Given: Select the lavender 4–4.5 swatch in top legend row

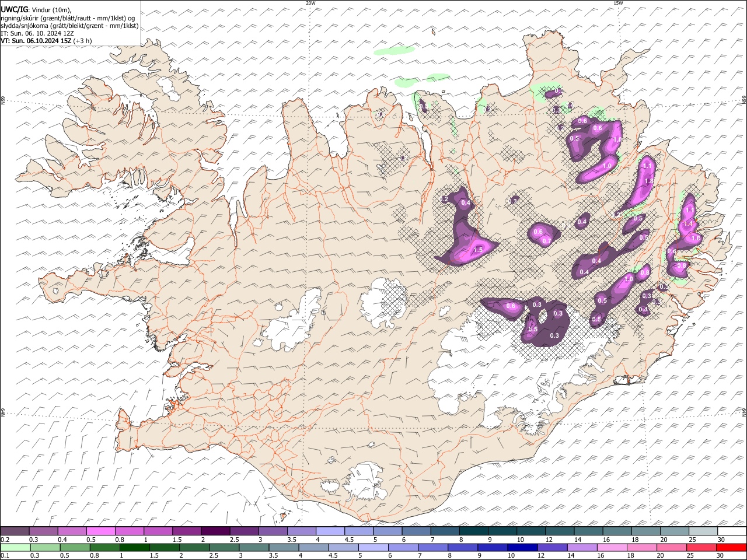Looking at the screenshot, I should pyautogui.click(x=330, y=531).
